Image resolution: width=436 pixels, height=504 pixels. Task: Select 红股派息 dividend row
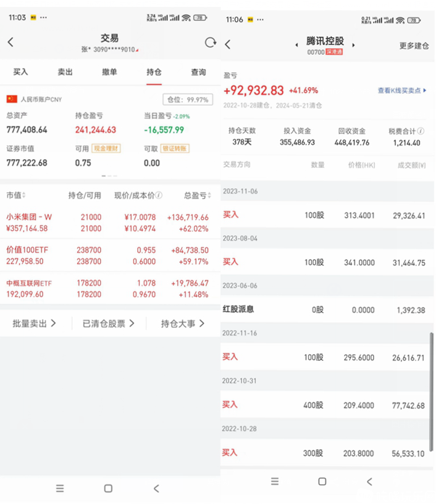click(x=327, y=310)
